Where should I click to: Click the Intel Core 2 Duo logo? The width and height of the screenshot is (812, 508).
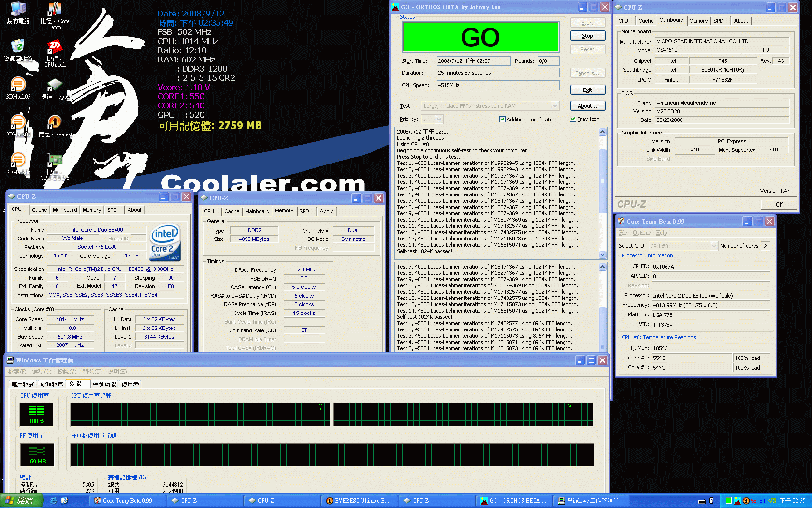(x=165, y=242)
